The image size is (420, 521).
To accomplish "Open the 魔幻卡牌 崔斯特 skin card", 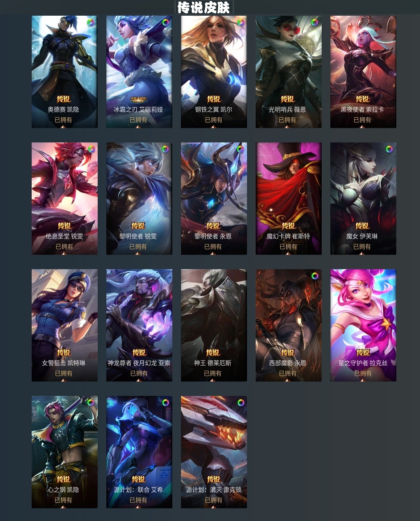I will click(x=289, y=198).
